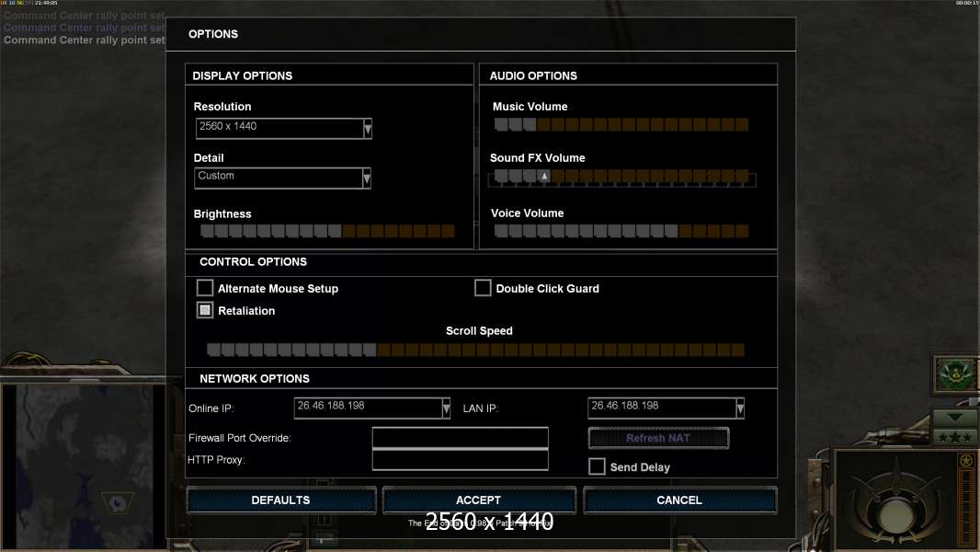This screenshot has width=980, height=552.
Task: Adjust the Music Volume slider
Action: click(x=621, y=124)
